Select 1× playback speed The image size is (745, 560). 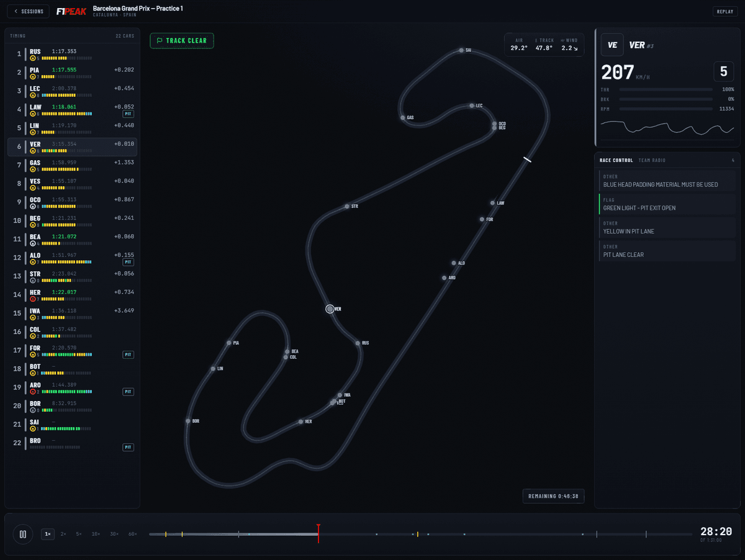click(47, 534)
